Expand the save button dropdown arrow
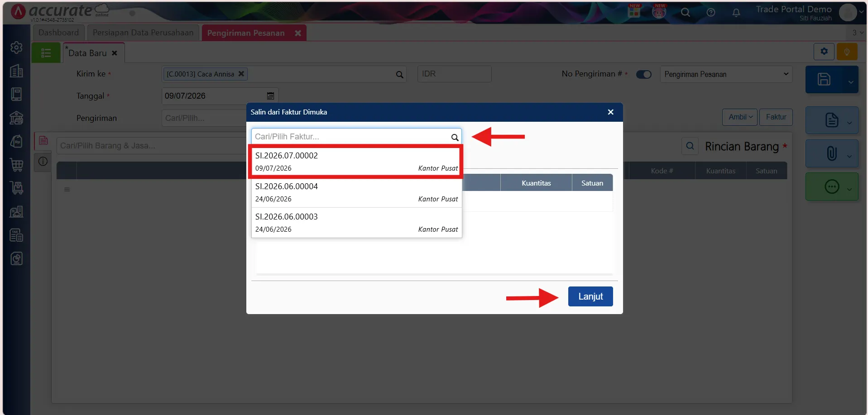This screenshot has width=868, height=415. (850, 82)
